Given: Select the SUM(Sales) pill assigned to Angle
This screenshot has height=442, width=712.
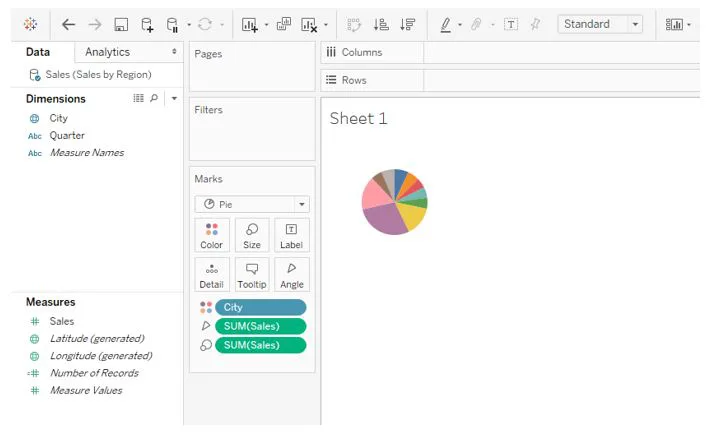Looking at the screenshot, I should click(261, 326).
